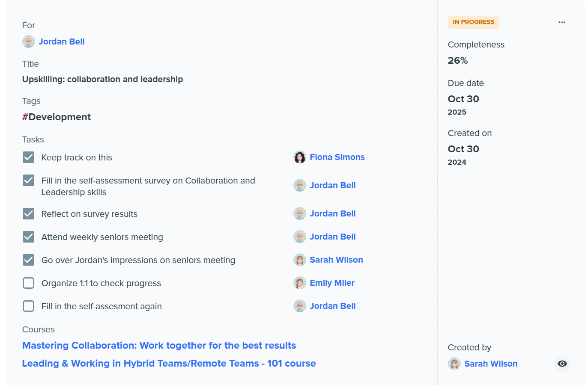Toggle visibility with the eye icon
This screenshot has width=588, height=388.
tap(562, 364)
